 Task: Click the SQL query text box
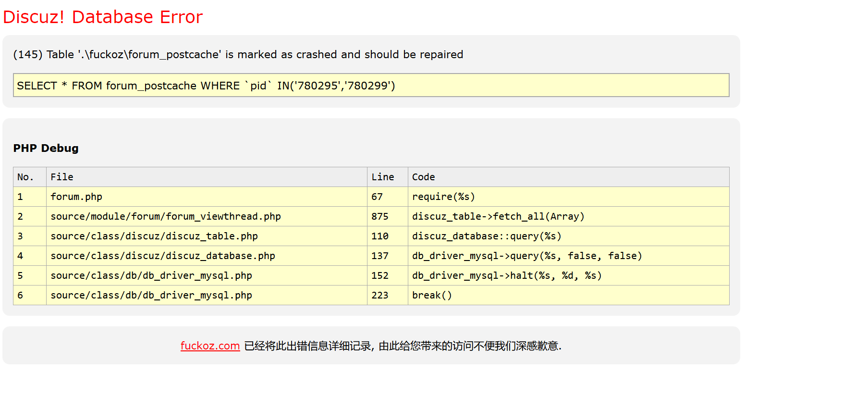pos(371,85)
